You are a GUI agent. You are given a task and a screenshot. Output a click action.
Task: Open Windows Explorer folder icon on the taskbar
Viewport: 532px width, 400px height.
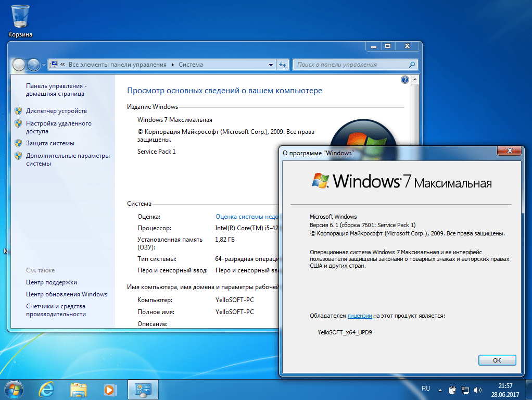point(79,390)
